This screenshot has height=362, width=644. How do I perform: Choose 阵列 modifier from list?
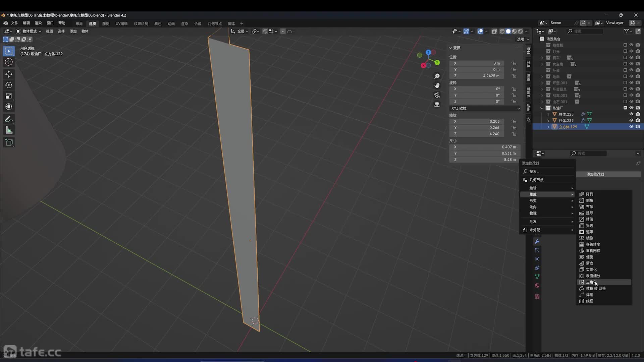tap(604, 194)
